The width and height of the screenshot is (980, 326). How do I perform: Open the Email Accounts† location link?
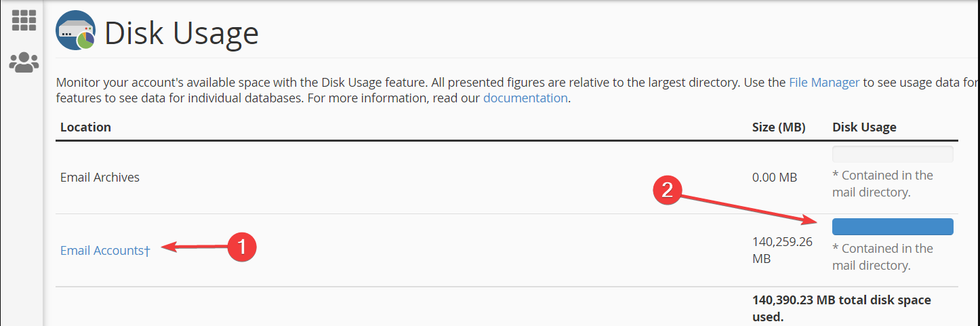pyautogui.click(x=105, y=250)
